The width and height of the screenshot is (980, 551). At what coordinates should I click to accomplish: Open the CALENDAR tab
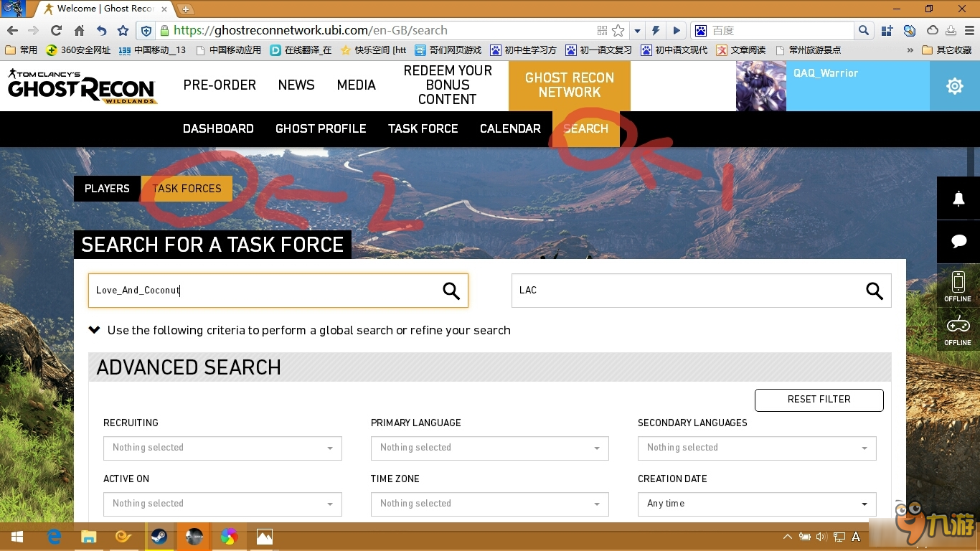coord(510,129)
